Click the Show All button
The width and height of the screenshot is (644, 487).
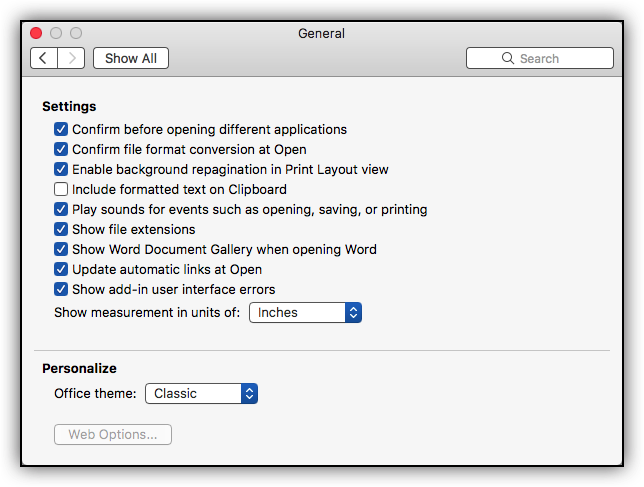coord(131,58)
